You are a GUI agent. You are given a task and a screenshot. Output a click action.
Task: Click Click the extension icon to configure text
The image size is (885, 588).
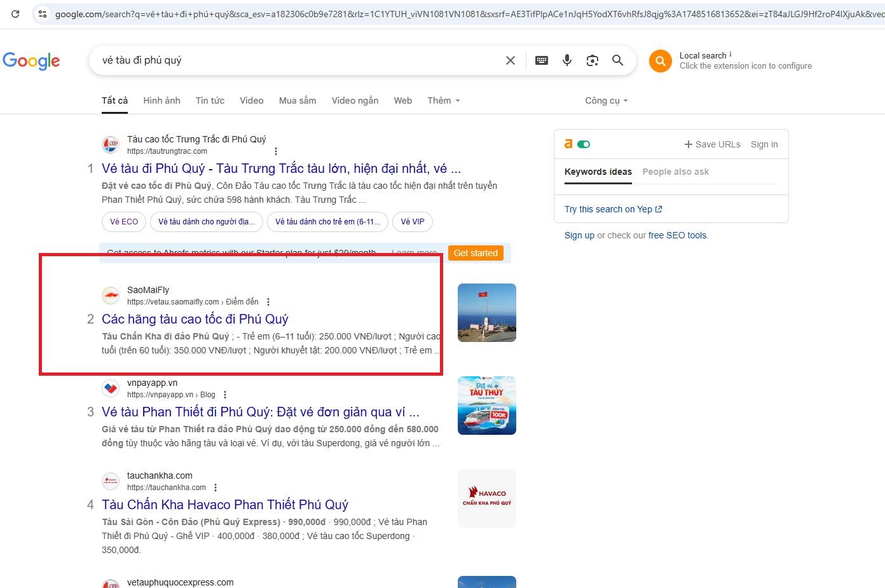[x=746, y=66]
